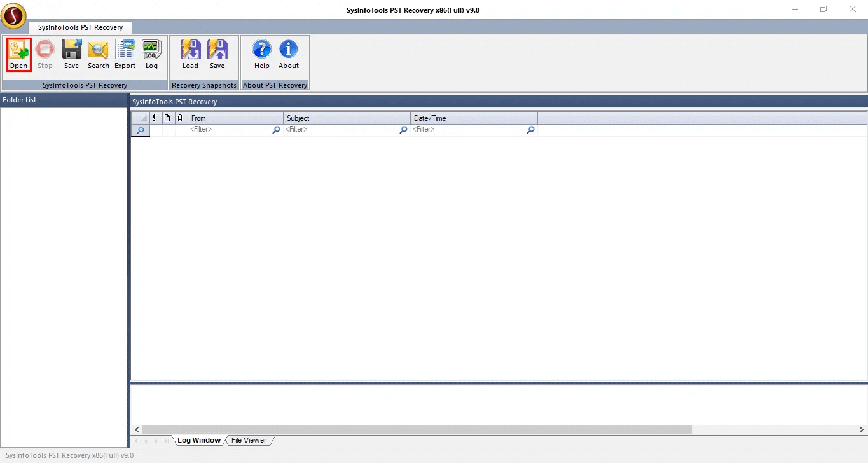Click the Save icon in PST Recovery group

tap(71, 54)
